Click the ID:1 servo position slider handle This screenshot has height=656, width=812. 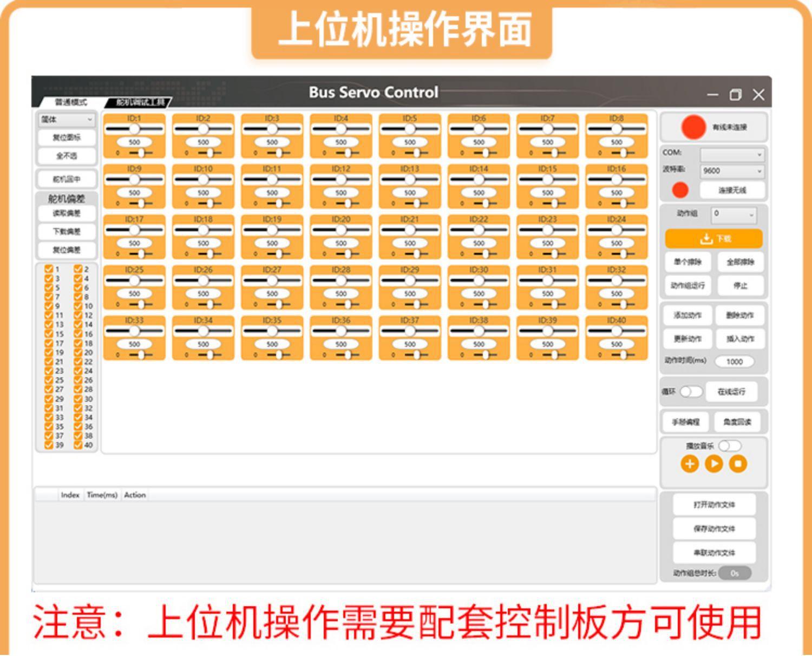[134, 129]
